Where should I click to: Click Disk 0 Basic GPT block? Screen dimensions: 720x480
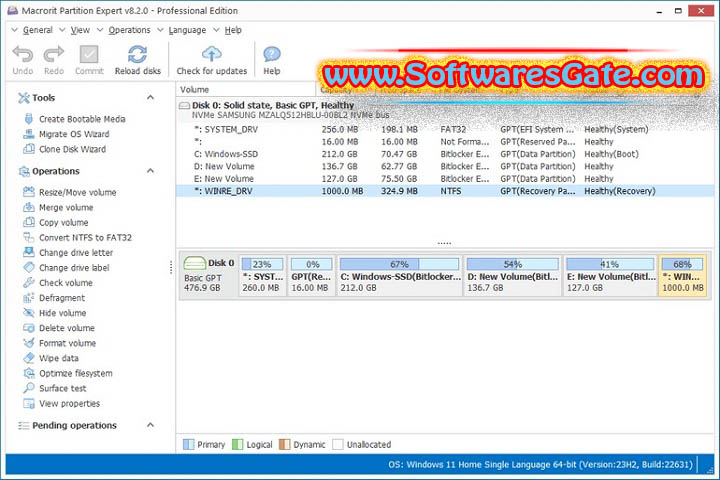[208, 275]
